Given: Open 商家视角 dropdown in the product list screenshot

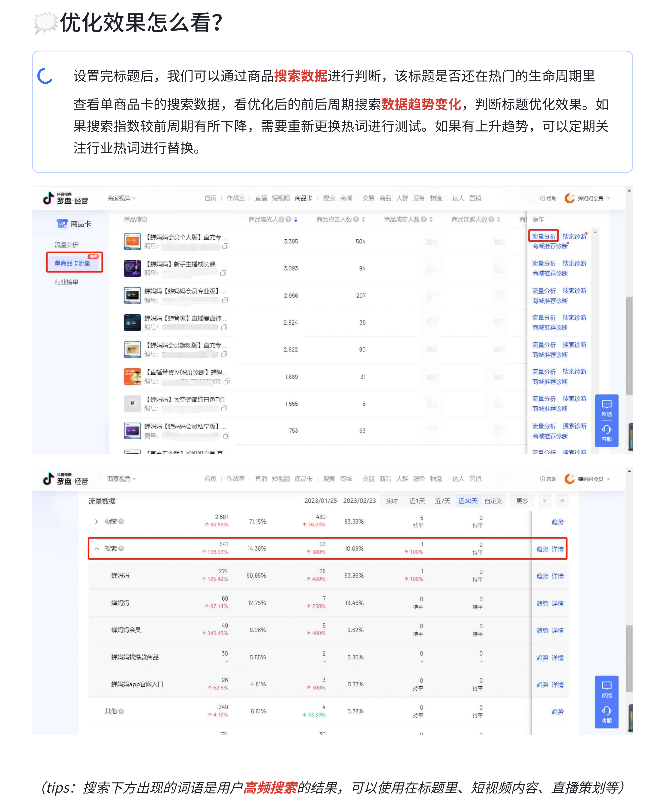Looking at the screenshot, I should point(121,198).
